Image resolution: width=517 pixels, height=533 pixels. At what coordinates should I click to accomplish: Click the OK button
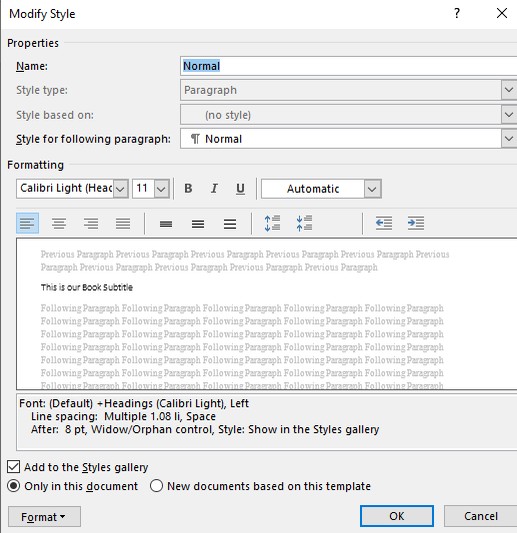tap(397, 516)
